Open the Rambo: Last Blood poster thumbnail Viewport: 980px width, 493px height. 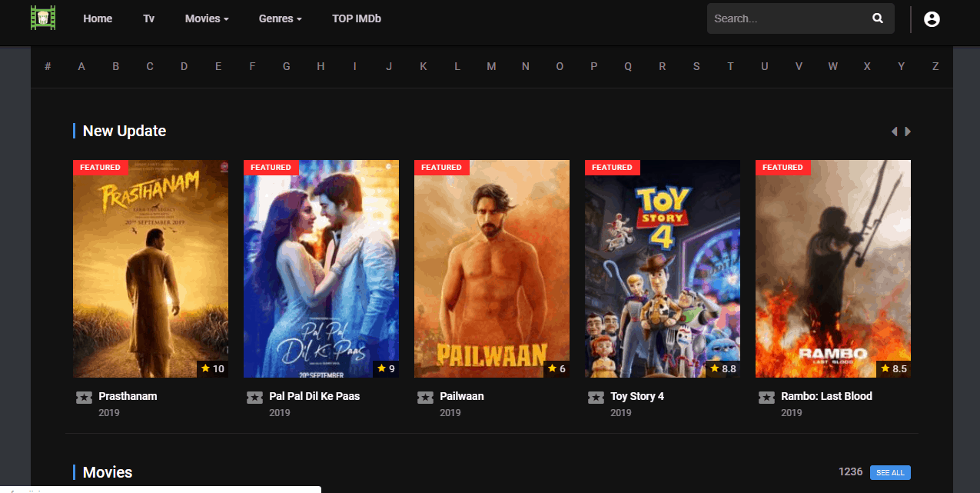click(833, 268)
